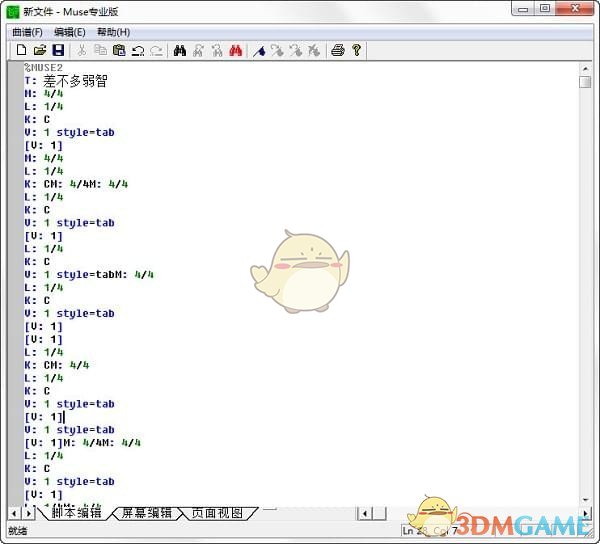Click the tab strip scroll left arrow
The width and height of the screenshot is (600, 544).
coord(14,513)
